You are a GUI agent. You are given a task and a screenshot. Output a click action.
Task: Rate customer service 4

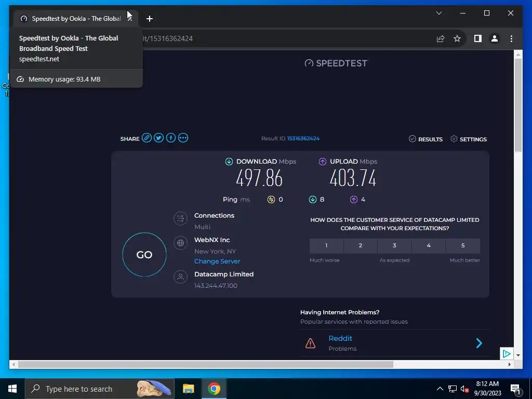[x=429, y=246]
